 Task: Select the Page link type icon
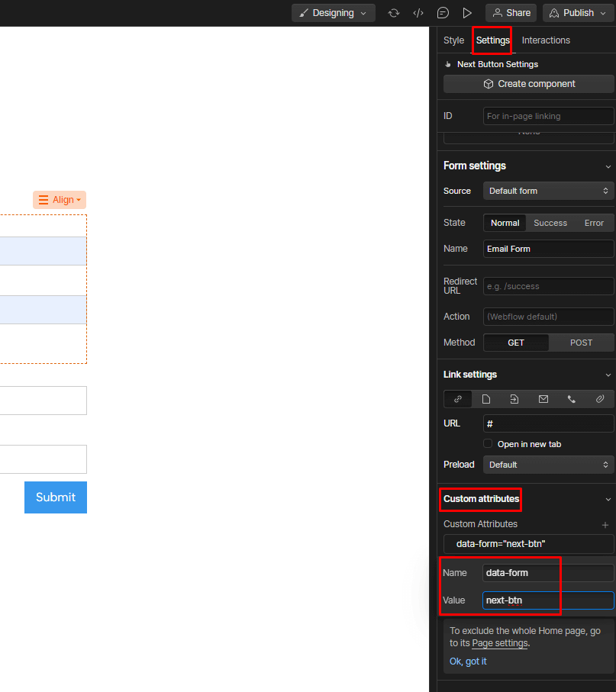[486, 399]
